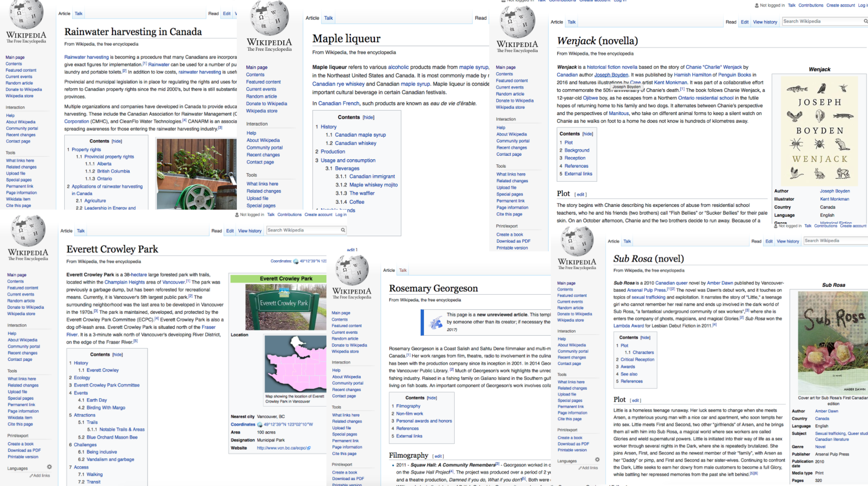Click the Wikipedia globe logo on Sub Rosa page

click(x=577, y=241)
